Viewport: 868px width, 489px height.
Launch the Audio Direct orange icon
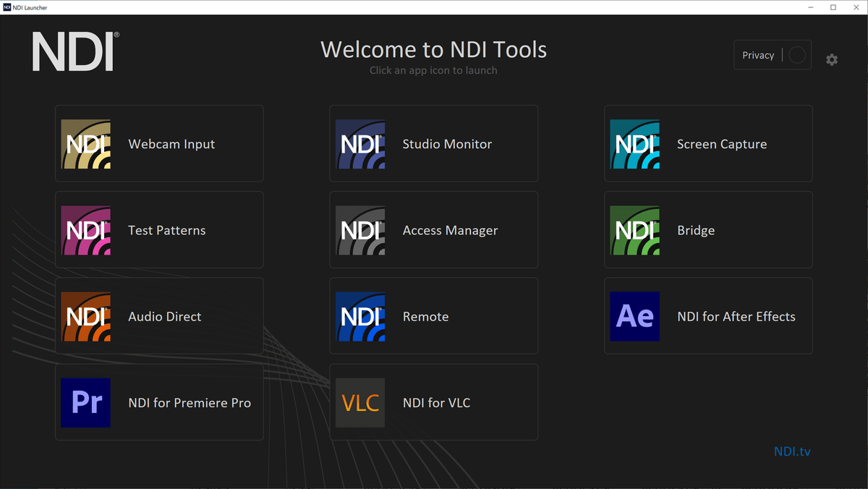point(85,317)
